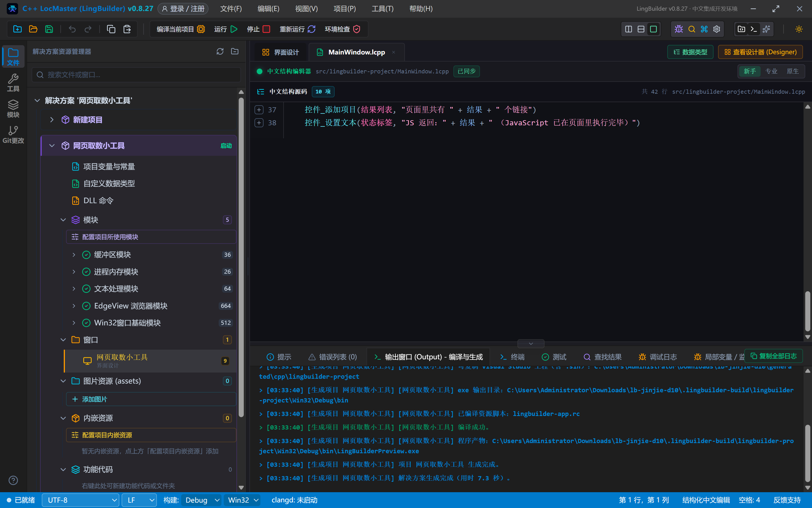Click 查看设计器 (Designer) button
This screenshot has height=508, width=812.
760,52
